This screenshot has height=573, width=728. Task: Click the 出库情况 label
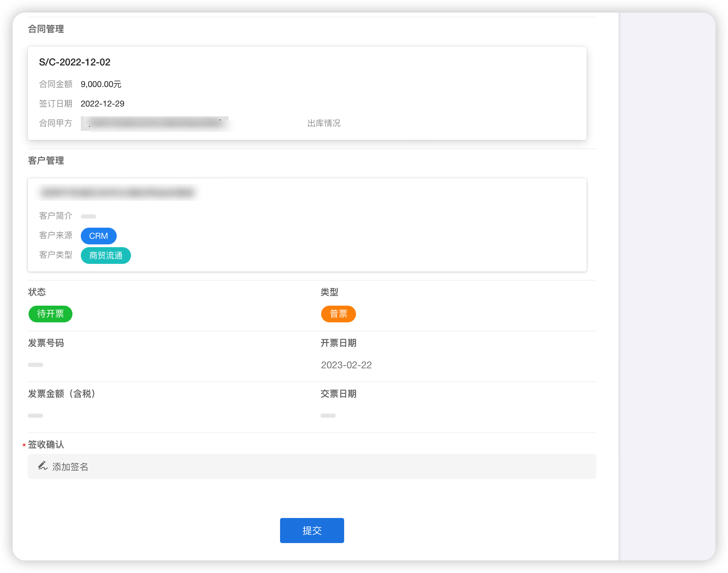point(324,123)
